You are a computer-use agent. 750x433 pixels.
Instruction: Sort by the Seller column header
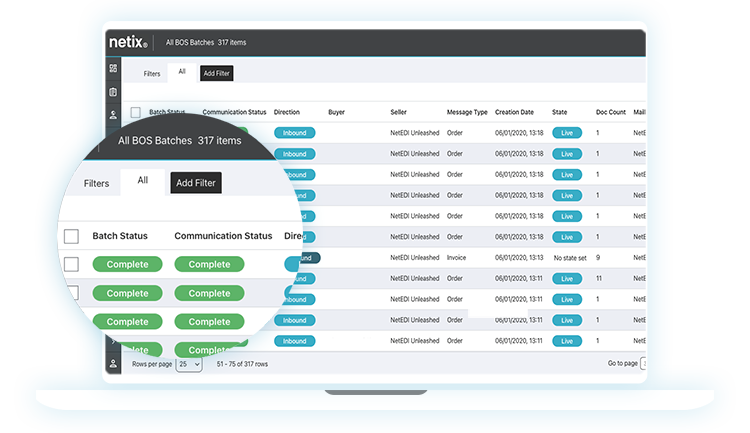point(398,112)
